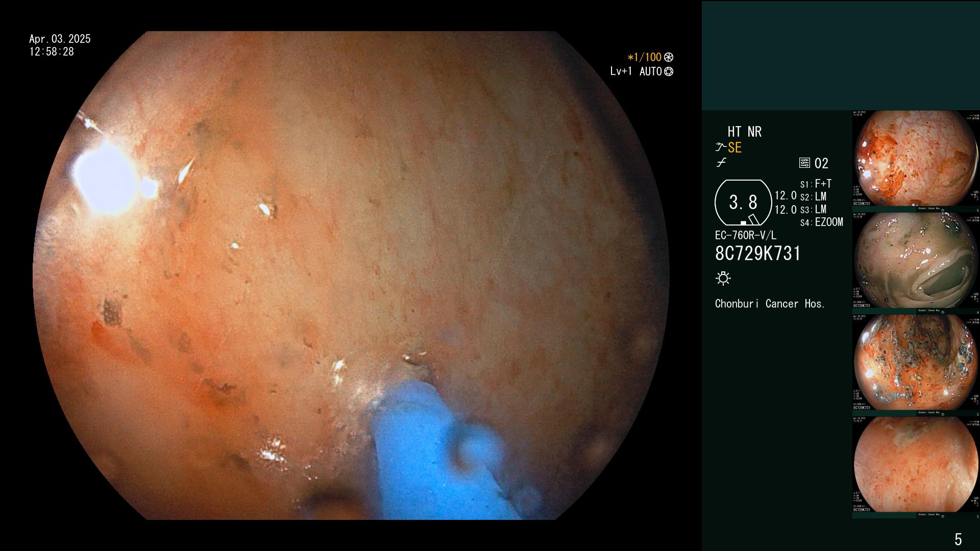Screen dimensions: 980x551
Task: Click the serial number 8C729K731
Action: 758,254
